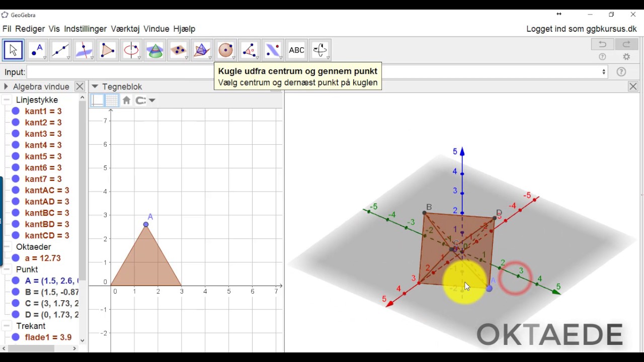Select the Move arrow tool
The height and width of the screenshot is (362, 644).
(13, 50)
